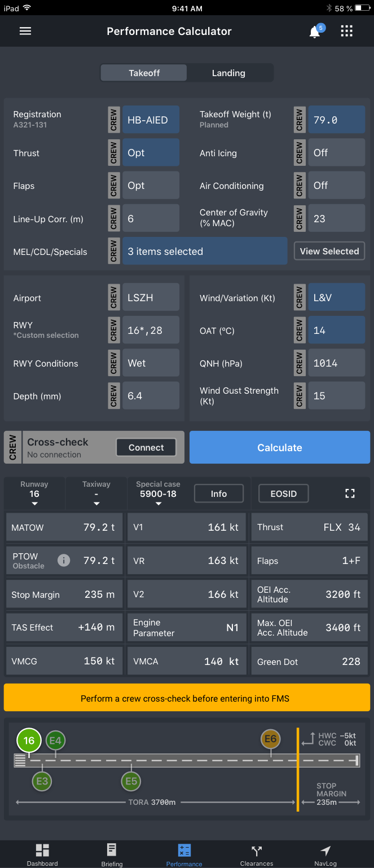This screenshot has height=868, width=374.
Task: Expand Special case 5900-18 dropdown
Action: coord(159,494)
